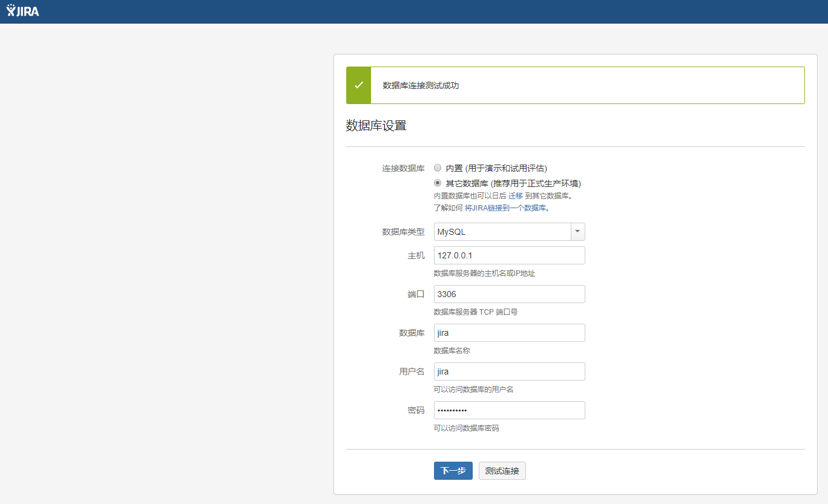Click the 可以访问数据库密码 hint text
Image resolution: width=828 pixels, height=504 pixels.
[466, 428]
